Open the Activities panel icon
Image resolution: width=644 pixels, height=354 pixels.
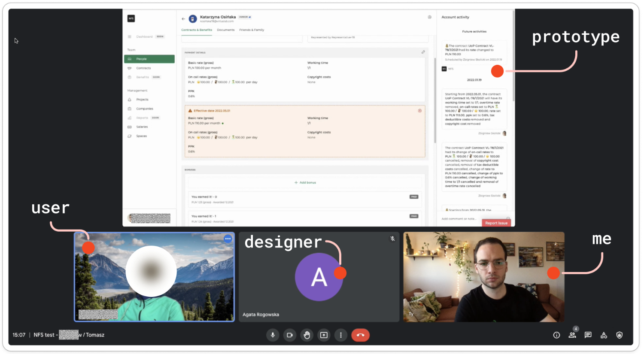(604, 335)
